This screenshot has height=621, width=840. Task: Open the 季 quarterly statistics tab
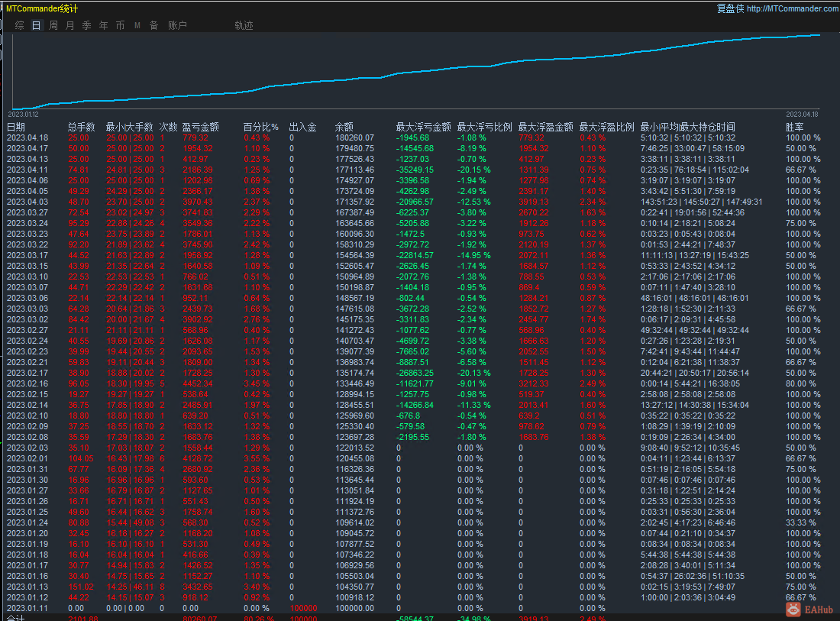(86, 25)
